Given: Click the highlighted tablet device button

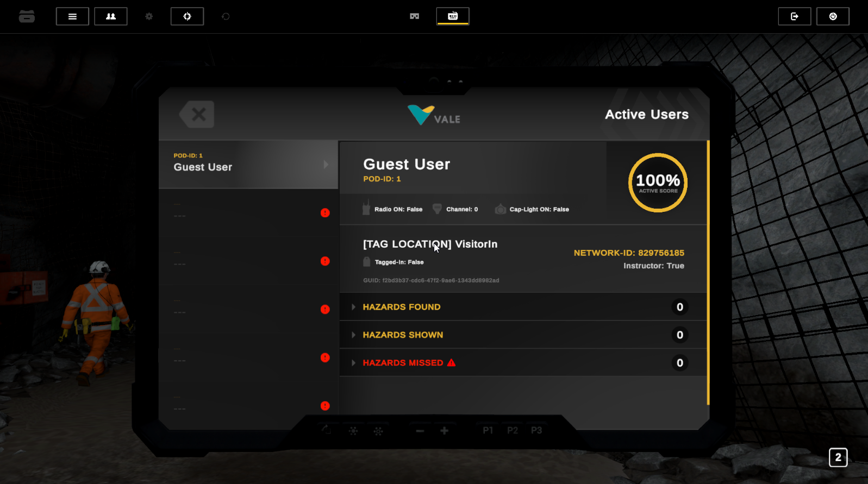Looking at the screenshot, I should click(452, 16).
